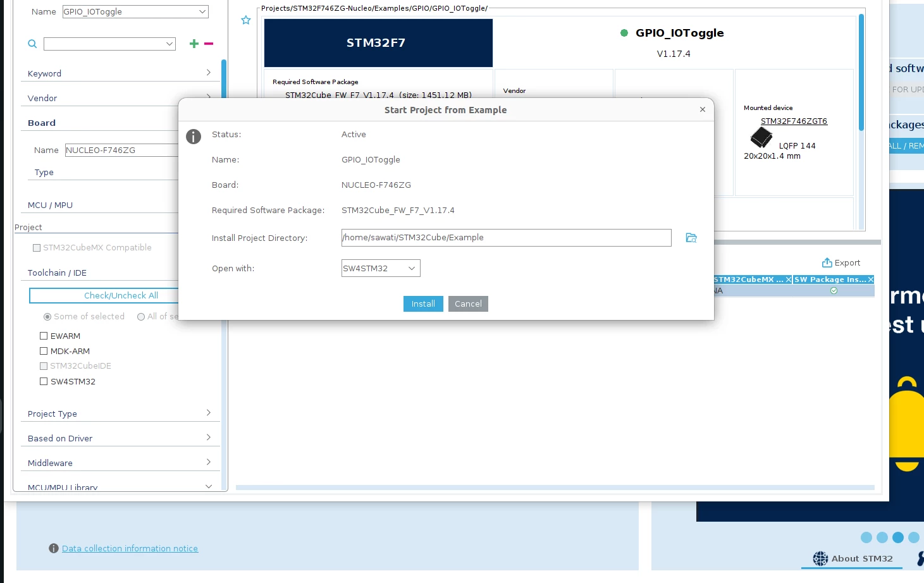Check the EWARM toolchain checkbox
Viewport: 924px width, 583px height.
pyautogui.click(x=44, y=336)
